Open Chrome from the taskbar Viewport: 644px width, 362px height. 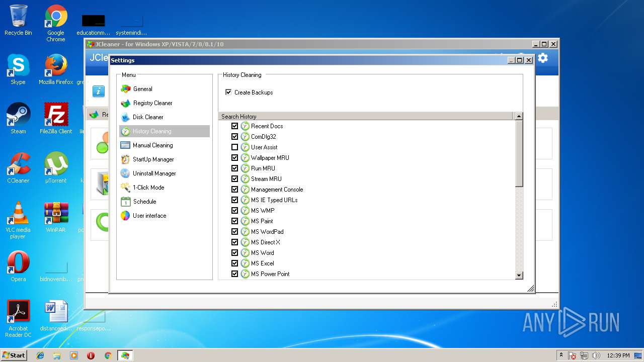point(108,355)
